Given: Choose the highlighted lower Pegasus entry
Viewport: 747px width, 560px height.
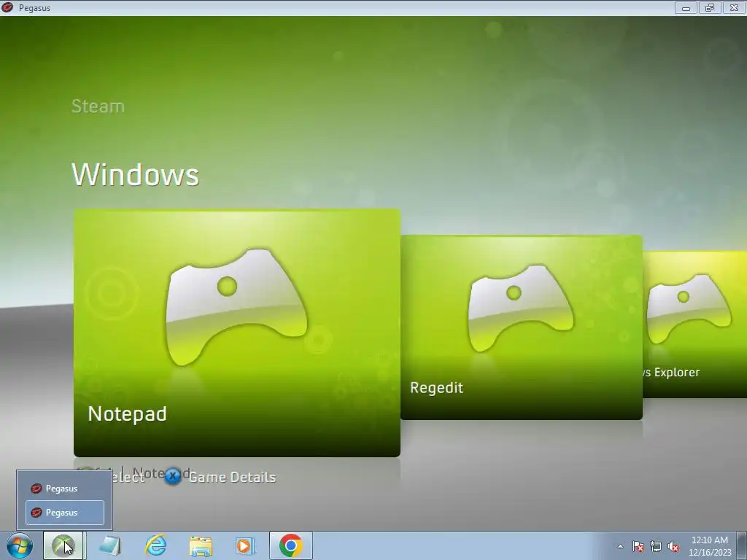Looking at the screenshot, I should pos(64,513).
